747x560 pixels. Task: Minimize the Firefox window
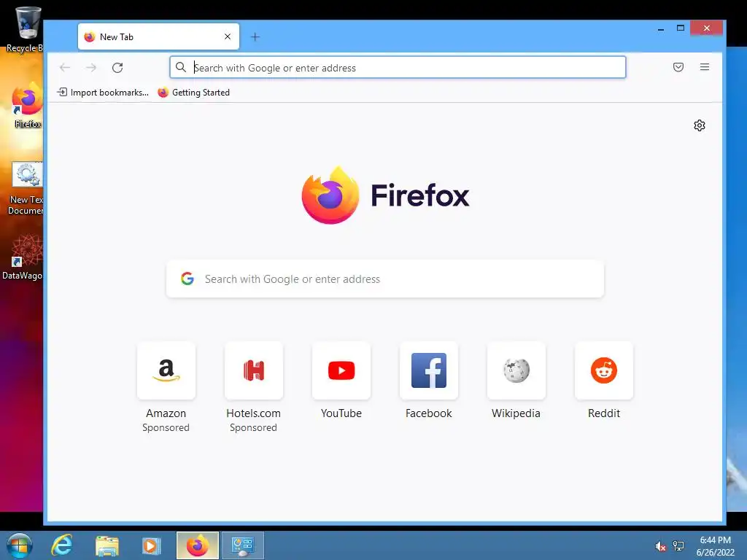coord(661,28)
